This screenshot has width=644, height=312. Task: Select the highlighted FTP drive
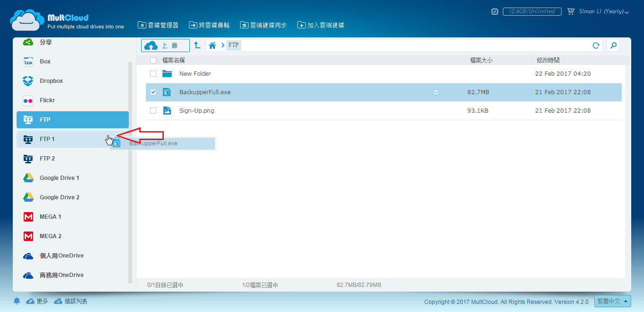coord(72,120)
